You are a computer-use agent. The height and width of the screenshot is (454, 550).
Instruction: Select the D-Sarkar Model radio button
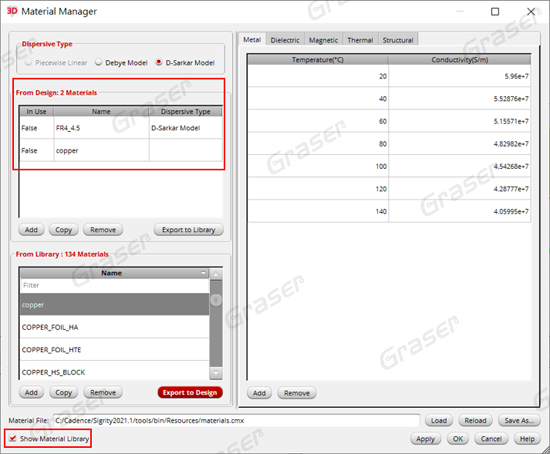pos(159,62)
